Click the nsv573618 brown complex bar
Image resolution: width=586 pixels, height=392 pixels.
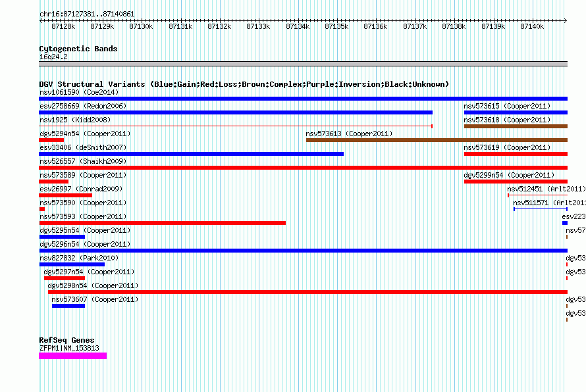coord(516,126)
